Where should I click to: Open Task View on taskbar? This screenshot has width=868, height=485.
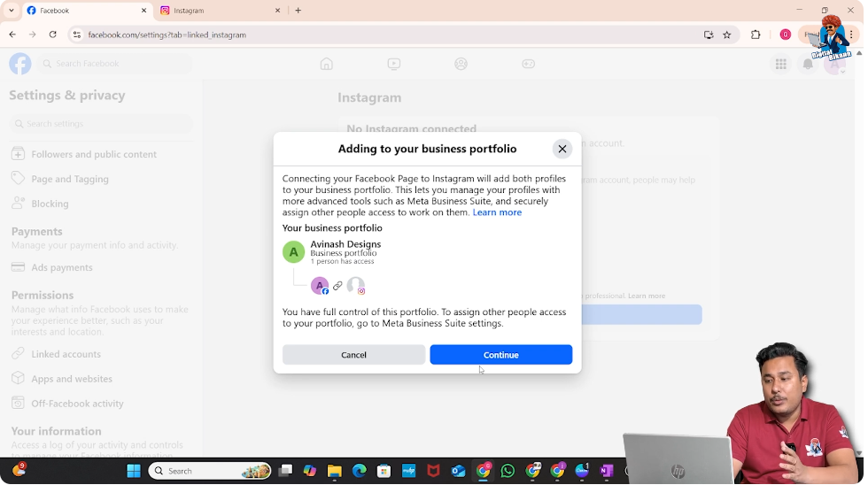pos(285,471)
